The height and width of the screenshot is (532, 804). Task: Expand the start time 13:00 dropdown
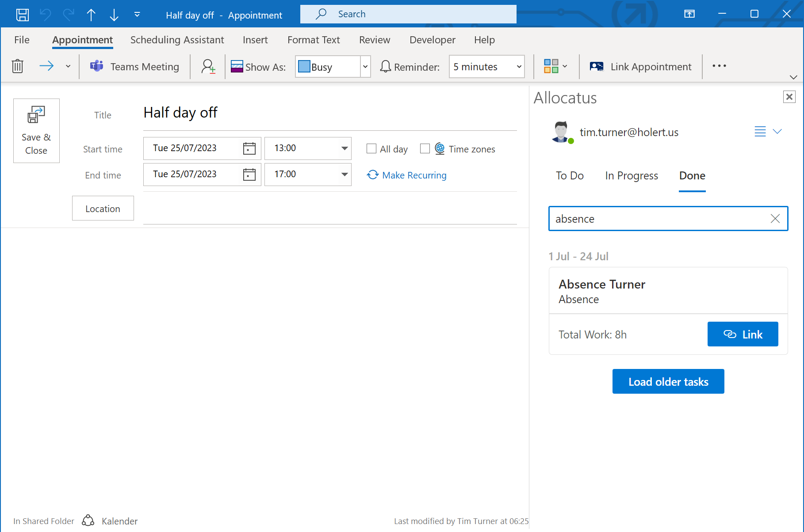coord(344,148)
